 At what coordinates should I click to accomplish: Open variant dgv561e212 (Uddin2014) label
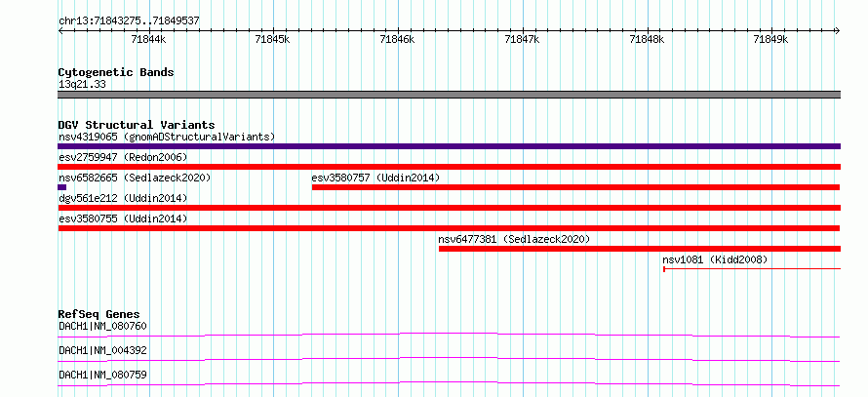123,198
